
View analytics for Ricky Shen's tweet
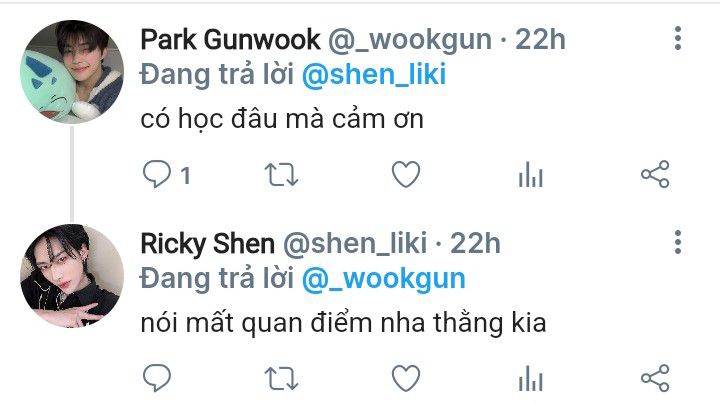[531, 378]
